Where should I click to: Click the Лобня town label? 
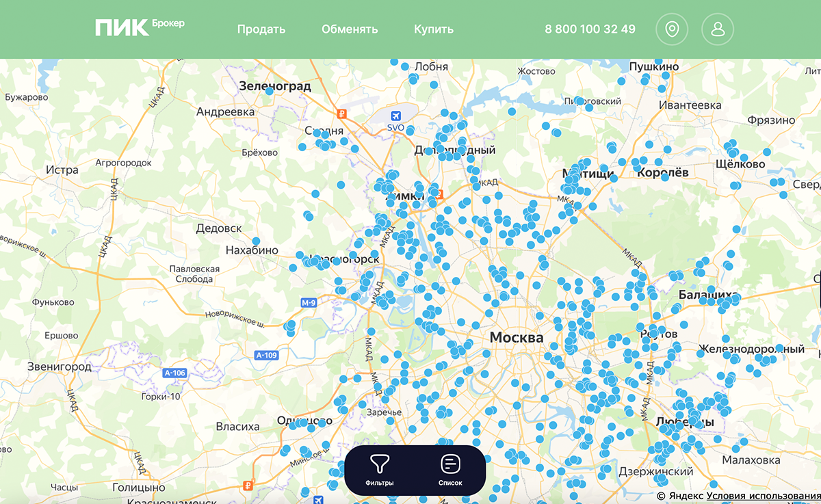(432, 66)
